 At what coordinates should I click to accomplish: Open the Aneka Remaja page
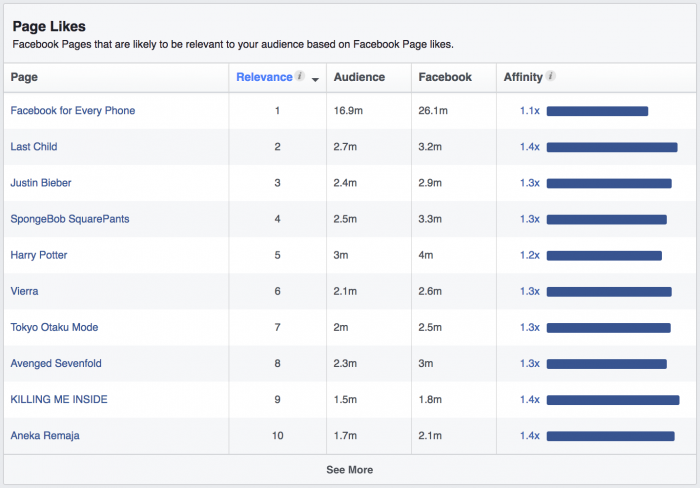click(x=45, y=435)
